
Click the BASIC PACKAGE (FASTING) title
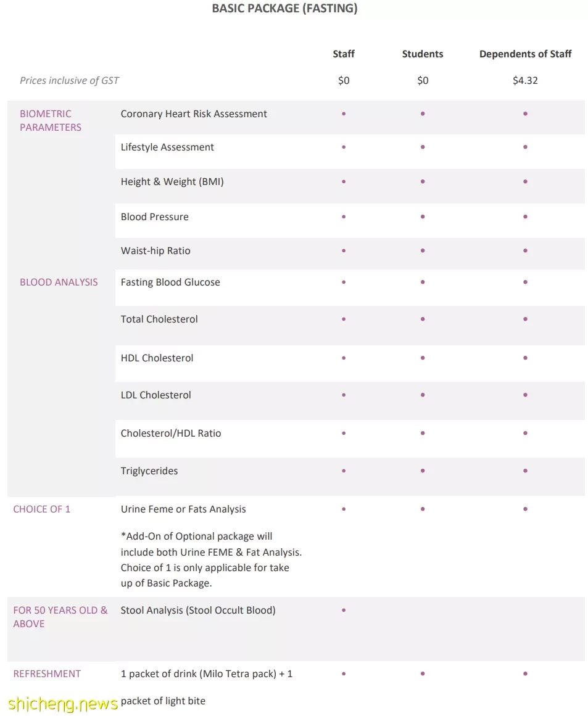[284, 8]
